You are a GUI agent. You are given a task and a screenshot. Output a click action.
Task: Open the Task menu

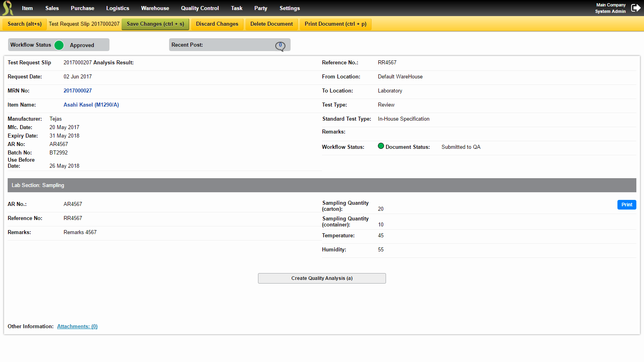tap(237, 8)
